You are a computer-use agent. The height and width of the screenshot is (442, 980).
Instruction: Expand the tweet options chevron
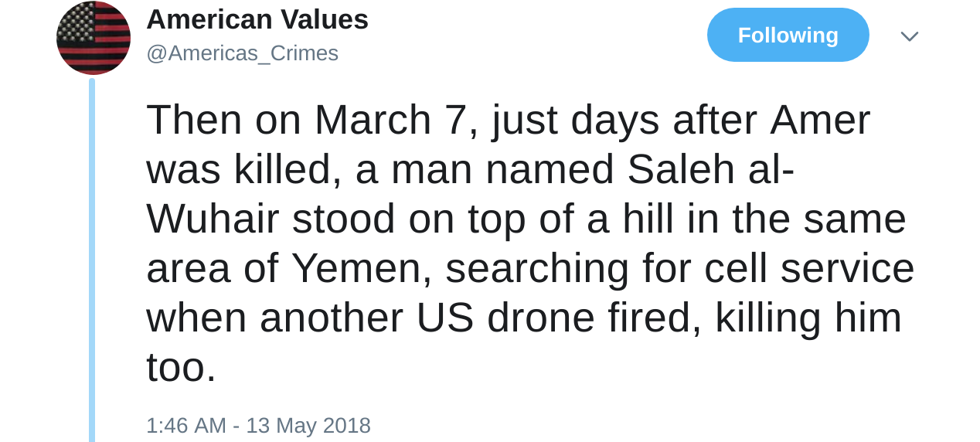910,36
